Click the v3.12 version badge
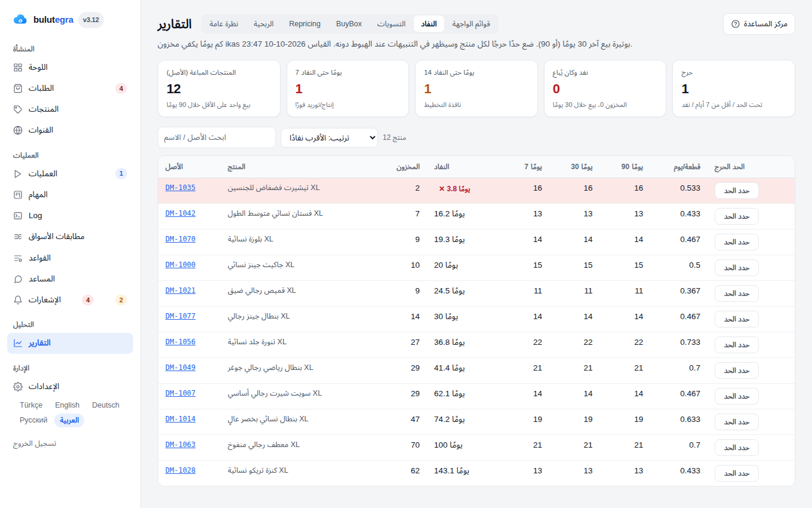The image size is (812, 508). (91, 20)
